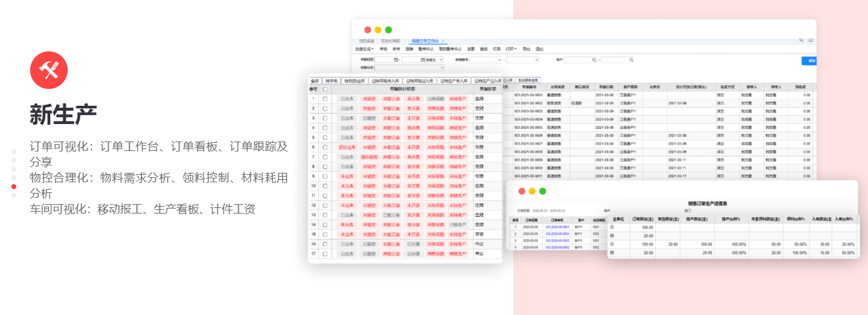Image resolution: width=868 pixels, height=315 pixels.
Task: Click the green dot on the progress report window
Action: coord(543,191)
